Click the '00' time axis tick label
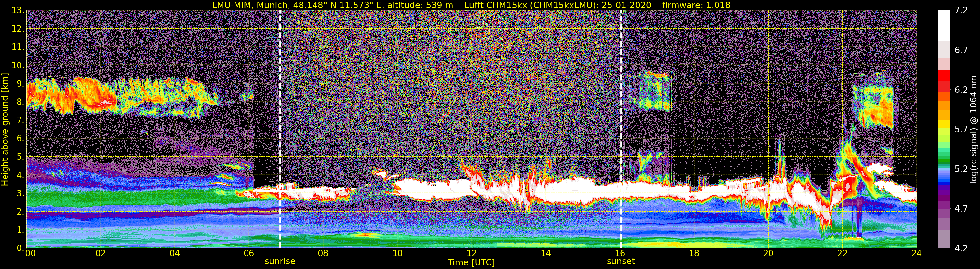The width and height of the screenshot is (980, 269). click(31, 253)
